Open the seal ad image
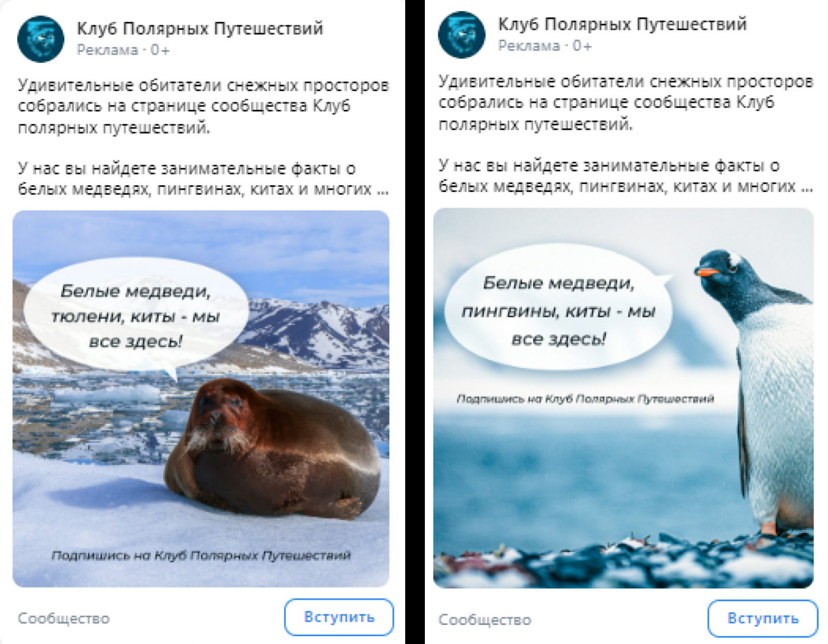828x644 pixels. pyautogui.click(x=201, y=399)
